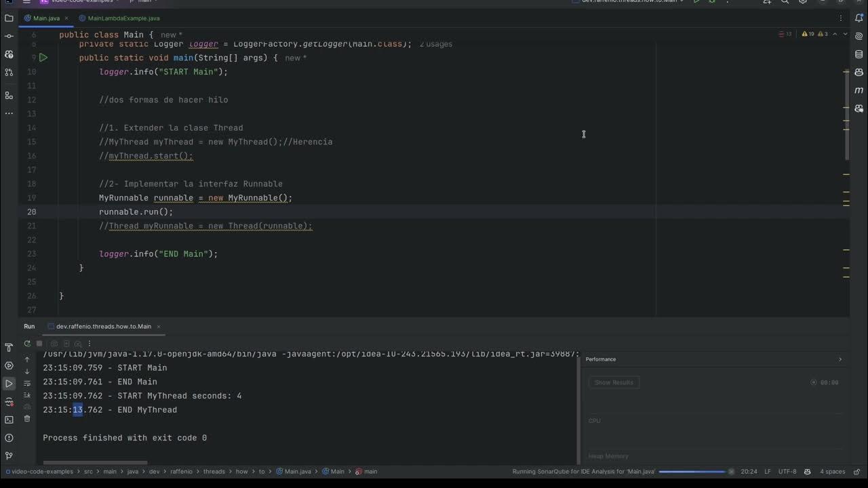Change UTF-8 file encoding in status bar
Image resolution: width=868 pixels, height=488 pixels.
pyautogui.click(x=787, y=471)
